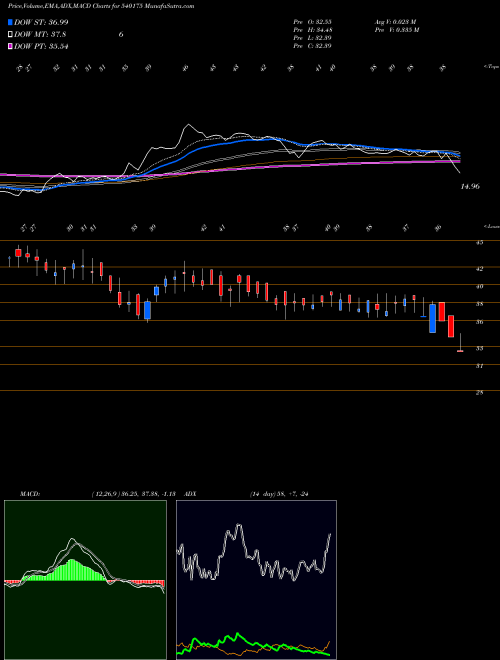
Task: Select the 'DOW MT: 37.8' legend label
Action: click(40, 35)
